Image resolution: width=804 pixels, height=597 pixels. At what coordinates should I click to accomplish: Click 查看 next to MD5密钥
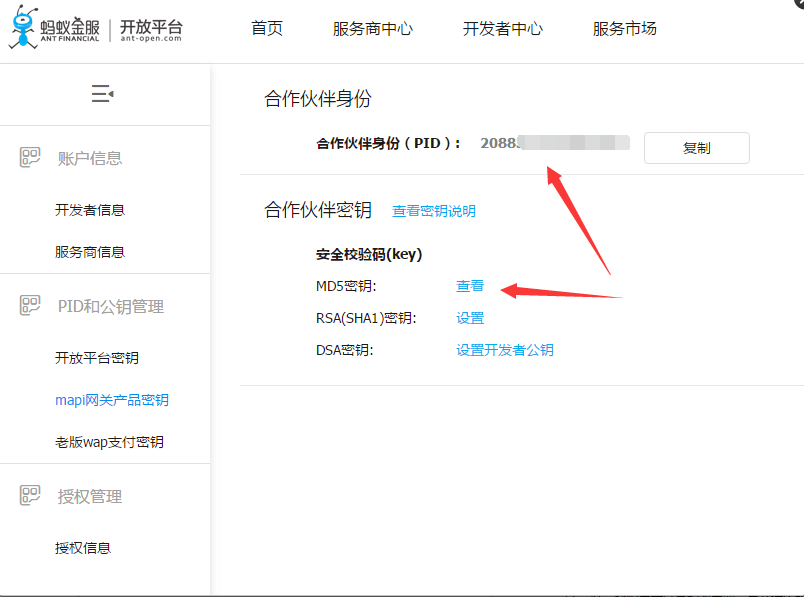click(470, 286)
